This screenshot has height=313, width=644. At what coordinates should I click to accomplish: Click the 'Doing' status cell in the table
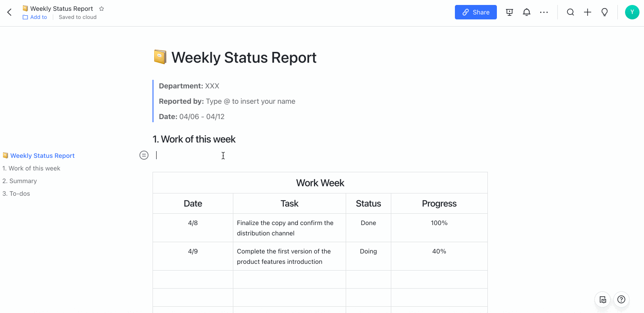368,251
